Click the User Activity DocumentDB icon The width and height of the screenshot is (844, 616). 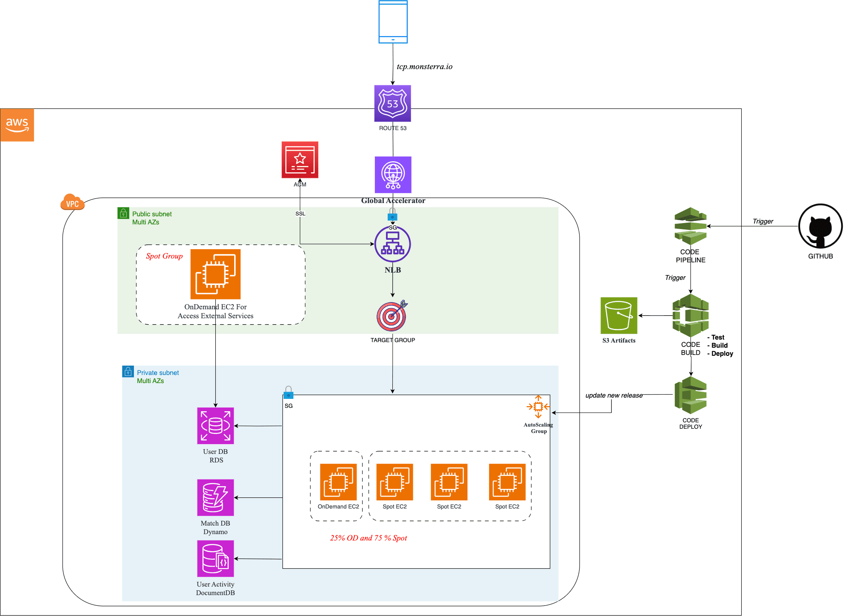(x=215, y=558)
